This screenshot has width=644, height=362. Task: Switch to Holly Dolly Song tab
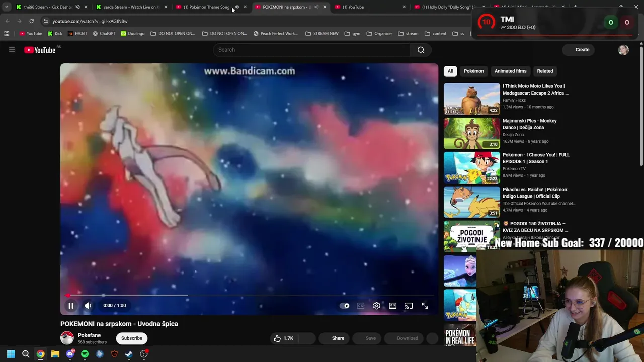(450, 7)
